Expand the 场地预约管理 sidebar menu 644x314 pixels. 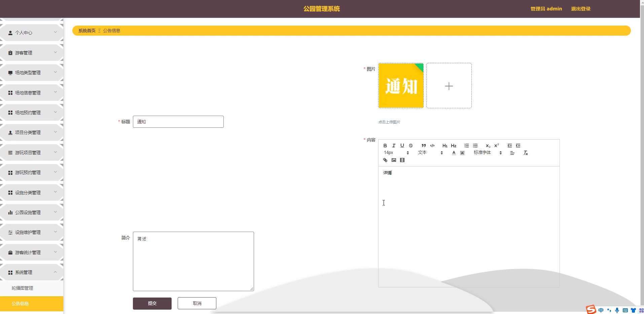click(32, 113)
